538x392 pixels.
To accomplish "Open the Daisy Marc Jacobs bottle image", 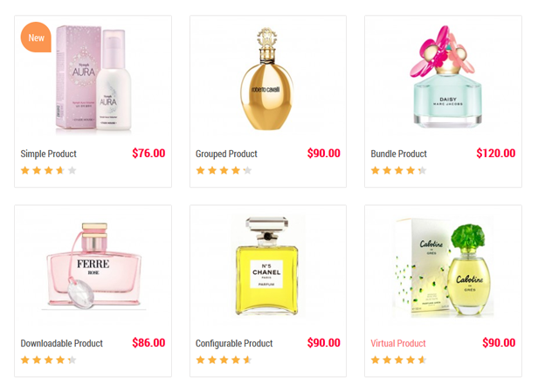I will point(446,77).
